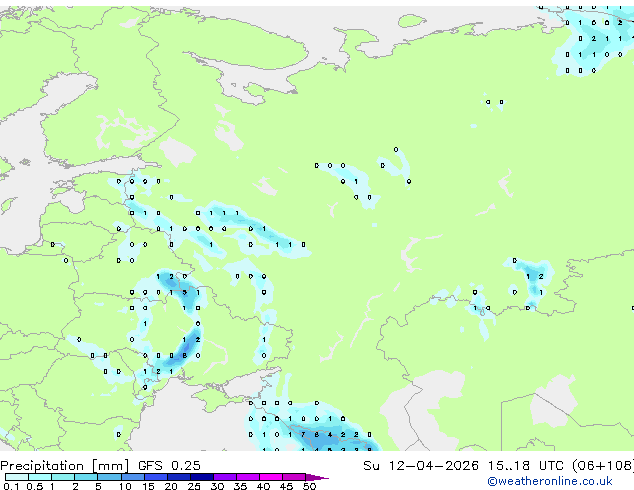Select the 40–45 mm magenta legend swatch

coord(271,477)
